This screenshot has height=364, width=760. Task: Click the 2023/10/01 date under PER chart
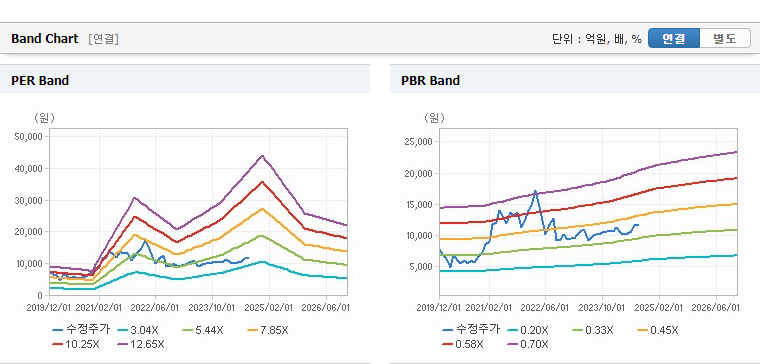tap(212, 308)
